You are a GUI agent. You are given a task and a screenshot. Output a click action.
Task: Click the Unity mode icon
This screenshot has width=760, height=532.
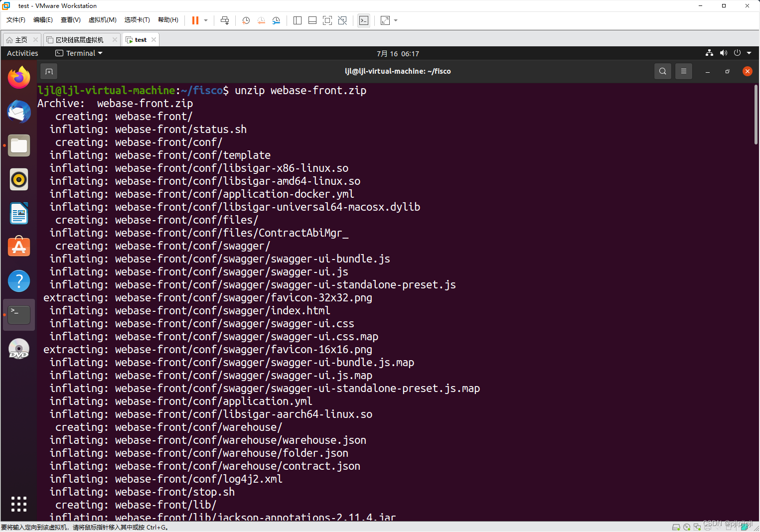click(342, 20)
